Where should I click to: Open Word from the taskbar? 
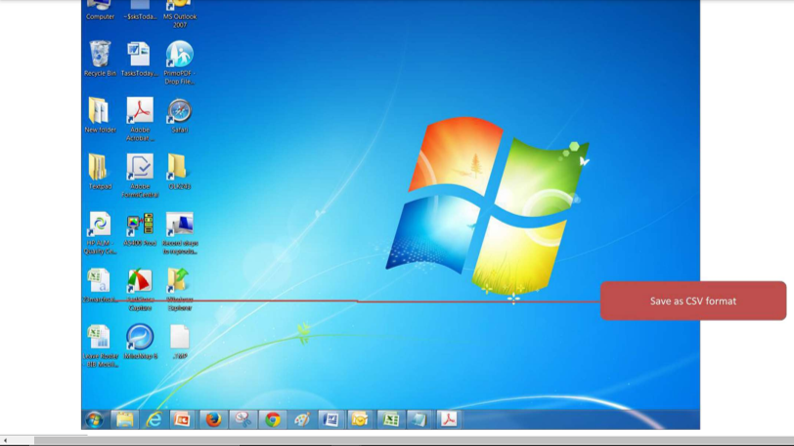tap(331, 420)
